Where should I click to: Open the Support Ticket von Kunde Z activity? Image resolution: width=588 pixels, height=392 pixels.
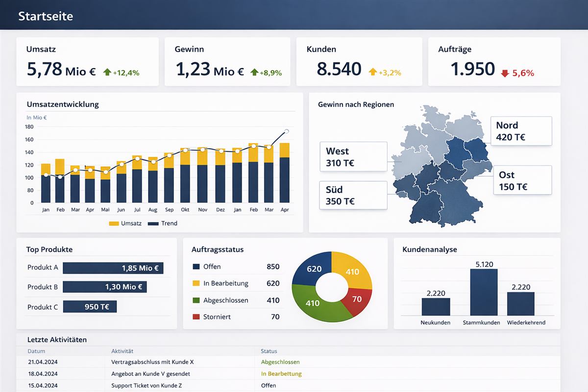click(147, 386)
